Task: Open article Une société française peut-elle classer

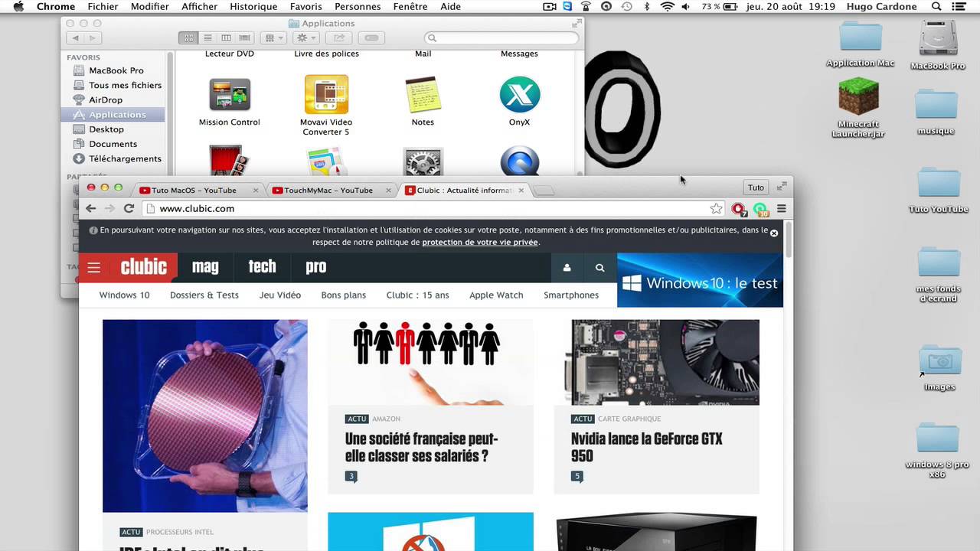Action: 422,447
